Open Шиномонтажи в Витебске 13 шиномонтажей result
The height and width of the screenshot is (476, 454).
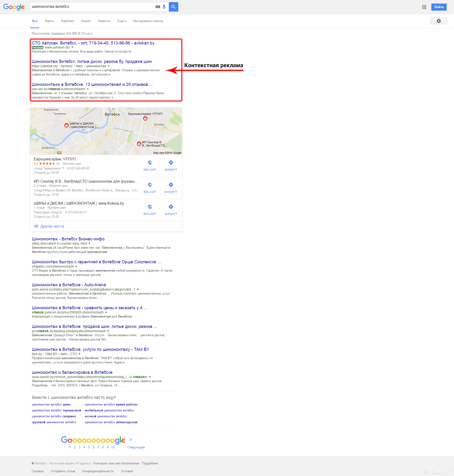coord(92,84)
